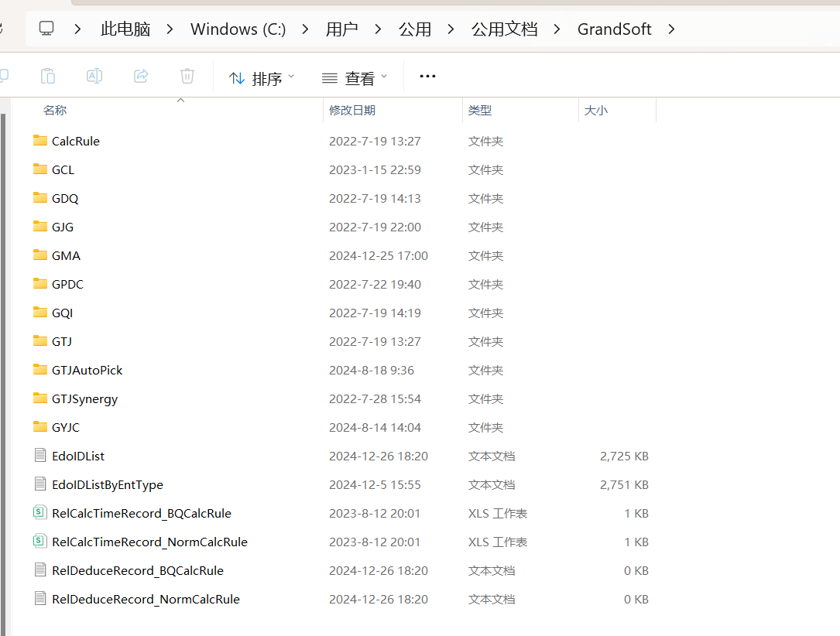This screenshot has height=636, width=840.
Task: Click the 2,725 KB size value
Action: tap(624, 456)
